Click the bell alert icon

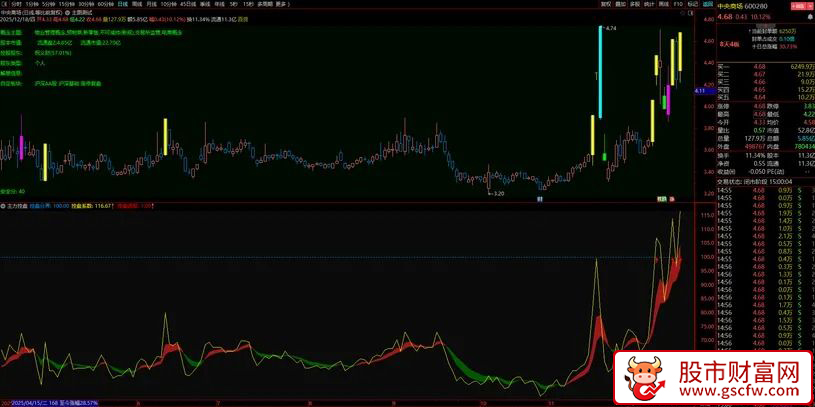pos(810,17)
